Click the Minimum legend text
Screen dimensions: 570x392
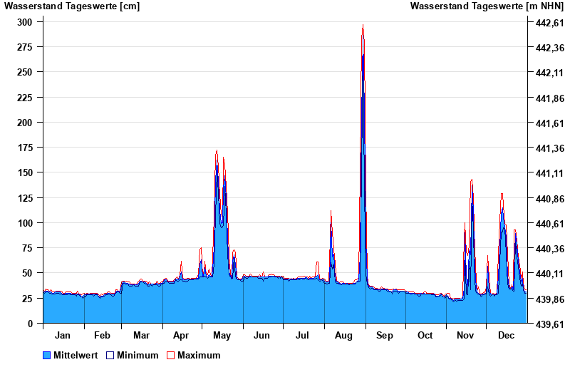point(138,356)
